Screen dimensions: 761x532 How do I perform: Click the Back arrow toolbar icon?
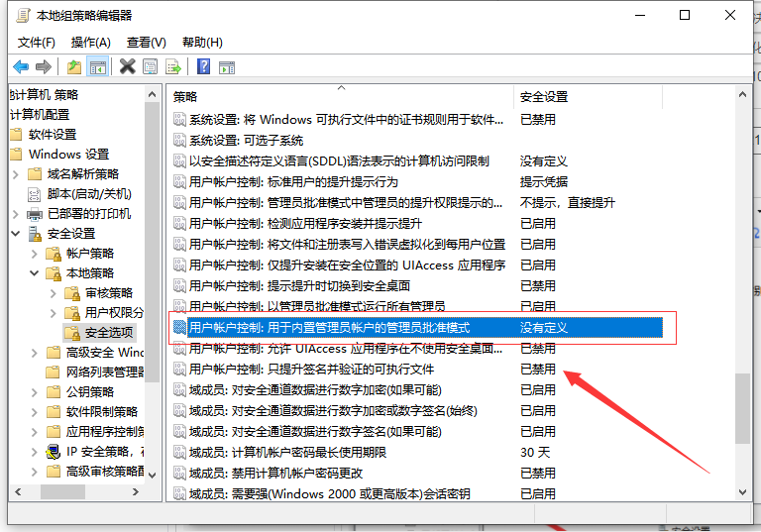coord(21,66)
